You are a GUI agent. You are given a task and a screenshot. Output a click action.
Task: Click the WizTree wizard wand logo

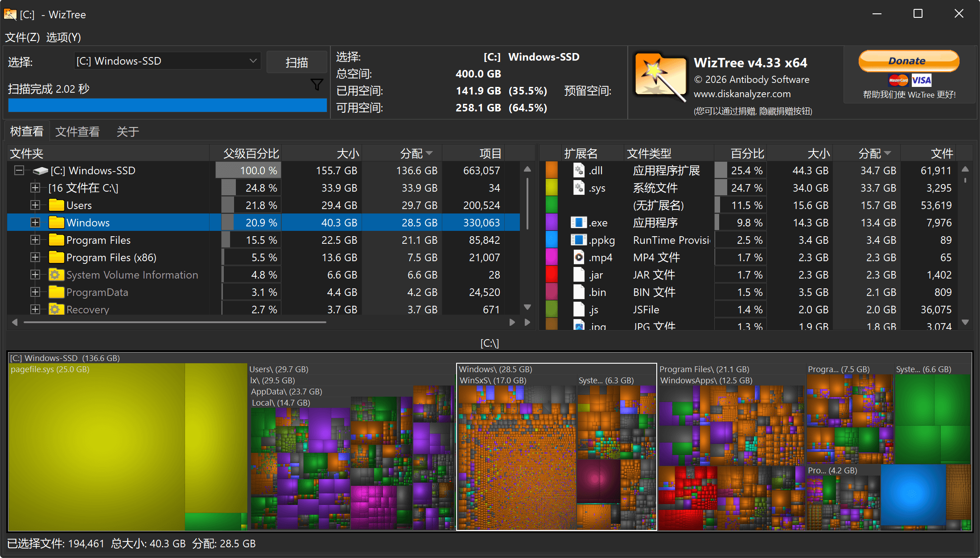click(660, 77)
